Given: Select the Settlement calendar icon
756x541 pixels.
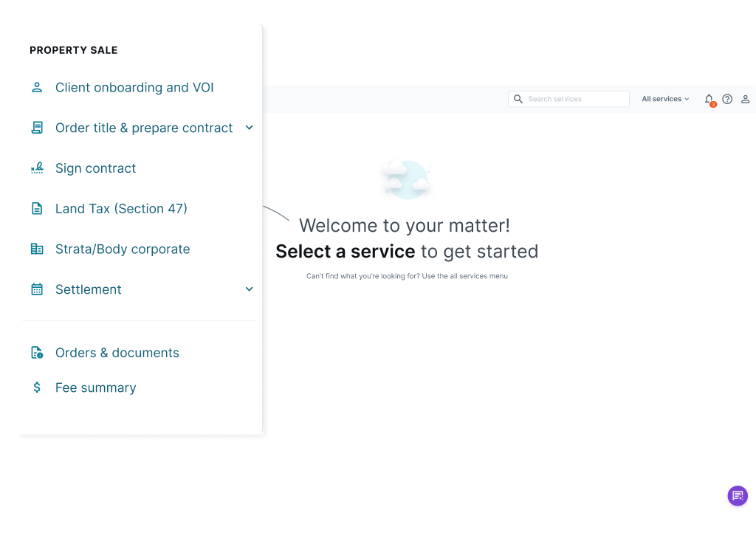Looking at the screenshot, I should pyautogui.click(x=37, y=289).
